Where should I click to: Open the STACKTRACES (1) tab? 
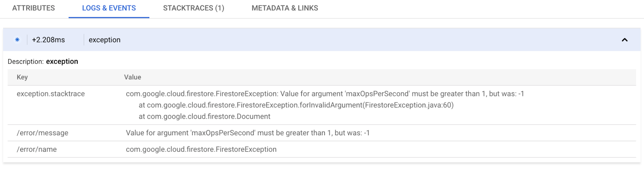point(193,8)
